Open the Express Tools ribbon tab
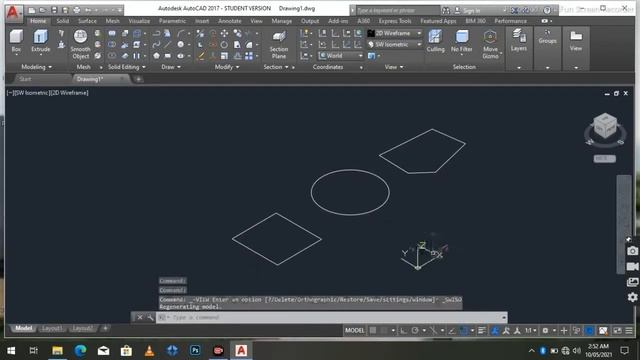Screen dimensions: 640x360 [395, 21]
